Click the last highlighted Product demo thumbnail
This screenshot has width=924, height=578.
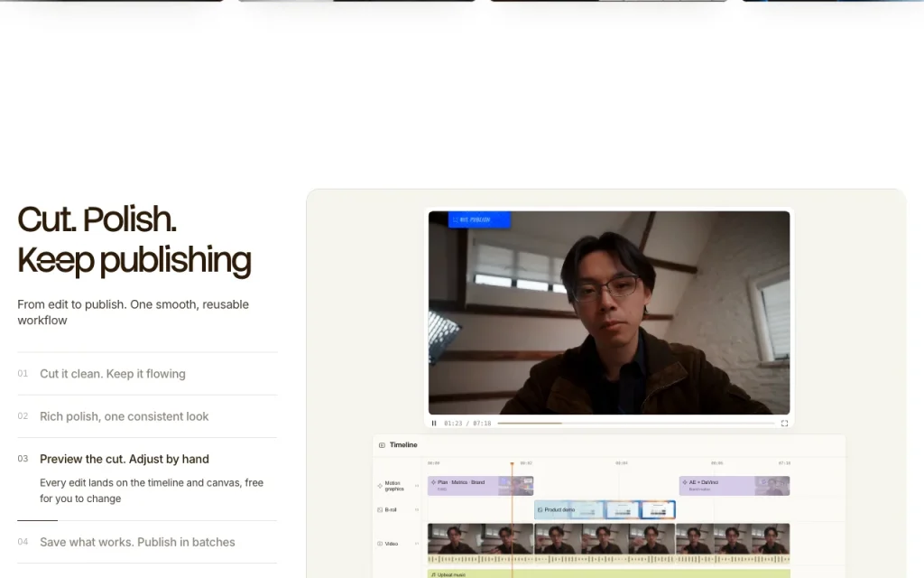[658, 509]
